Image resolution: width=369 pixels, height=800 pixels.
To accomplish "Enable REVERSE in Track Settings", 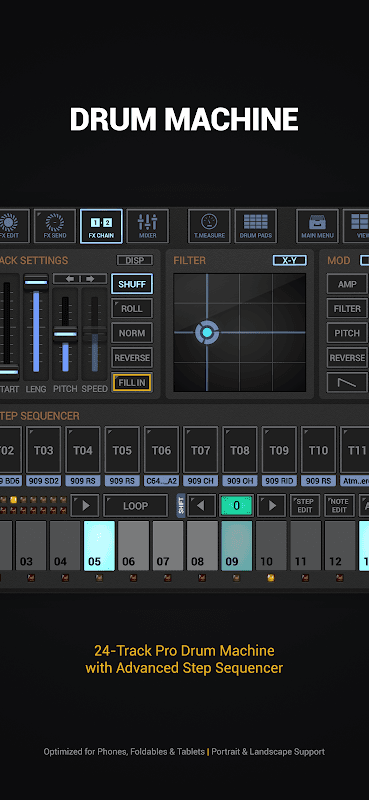I will pos(132,358).
